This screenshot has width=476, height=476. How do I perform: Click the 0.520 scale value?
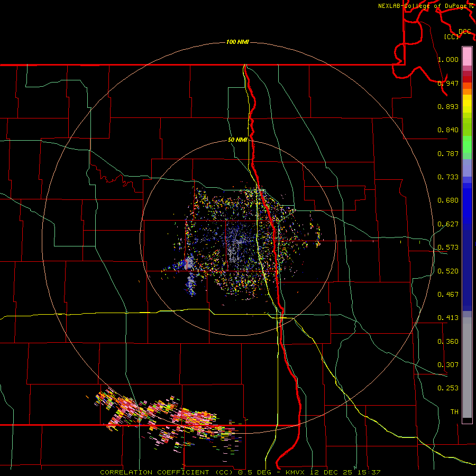448,271
